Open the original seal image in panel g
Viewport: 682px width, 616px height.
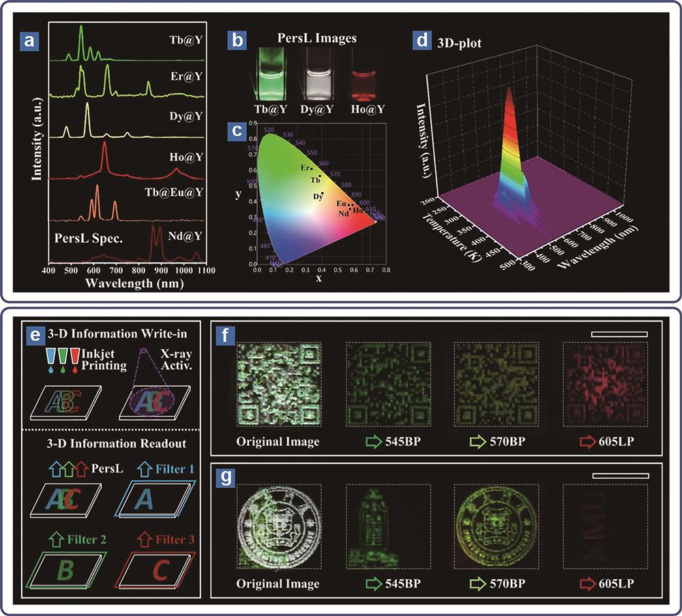279,527
